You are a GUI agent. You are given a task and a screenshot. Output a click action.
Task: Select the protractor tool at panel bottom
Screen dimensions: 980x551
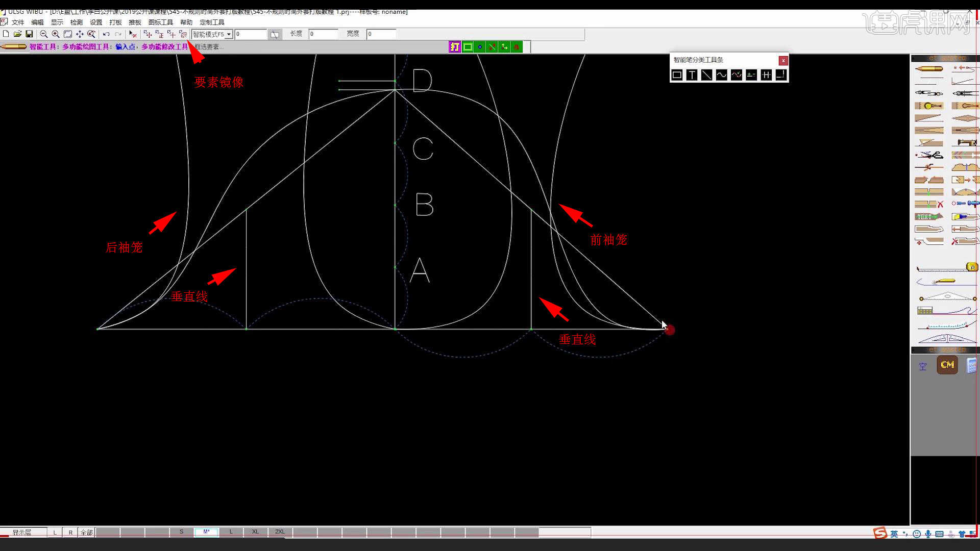[x=947, y=338]
